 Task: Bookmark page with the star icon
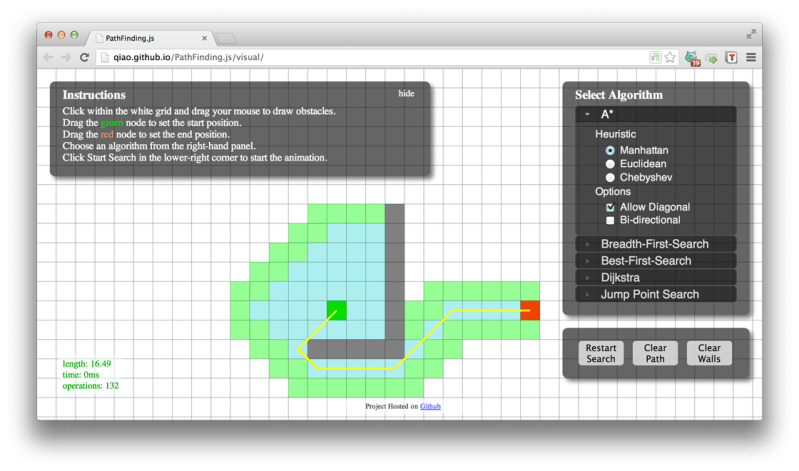pyautogui.click(x=670, y=57)
